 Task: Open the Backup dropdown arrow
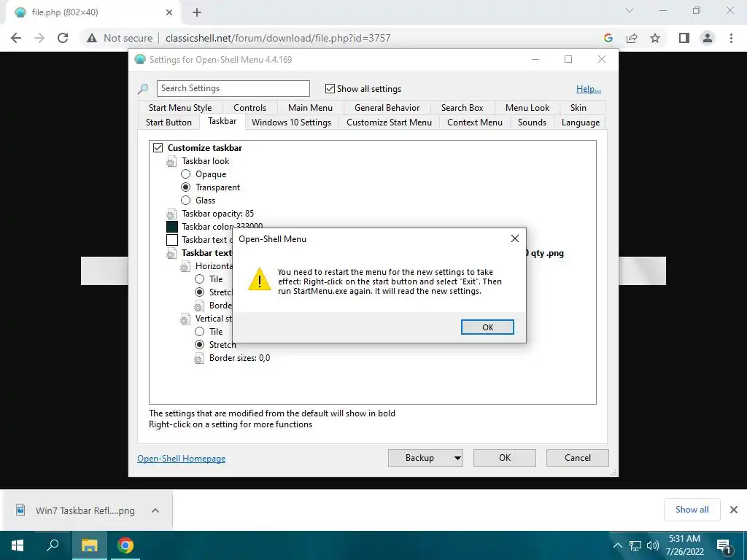(457, 458)
